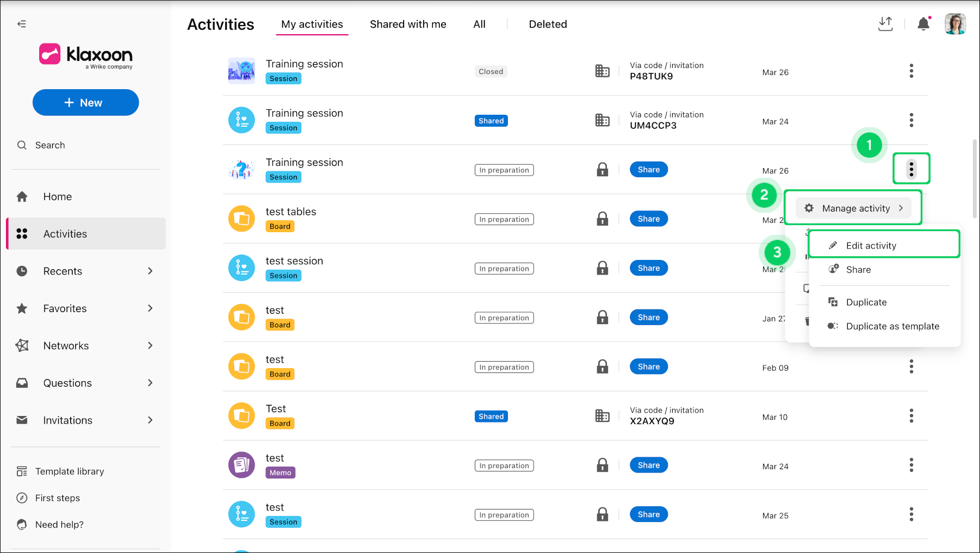Image resolution: width=980 pixels, height=553 pixels.
Task: Choose Duplicate in the context menu
Action: (x=884, y=302)
